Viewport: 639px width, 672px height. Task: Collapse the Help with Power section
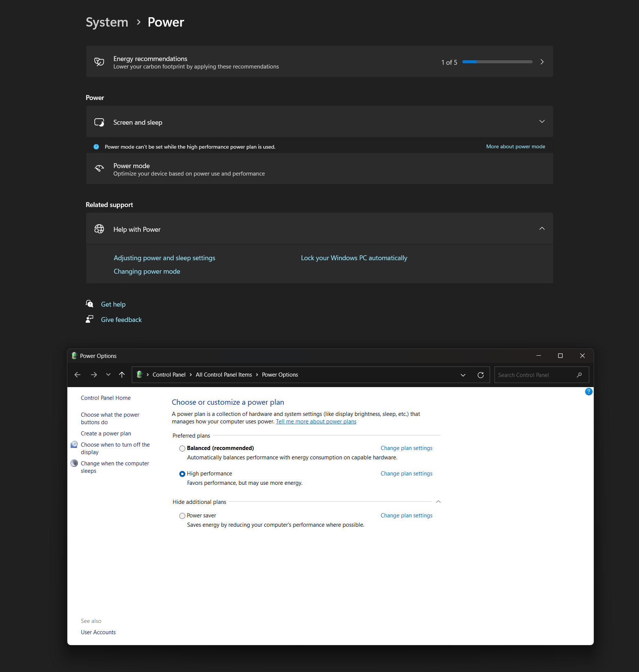(x=542, y=229)
